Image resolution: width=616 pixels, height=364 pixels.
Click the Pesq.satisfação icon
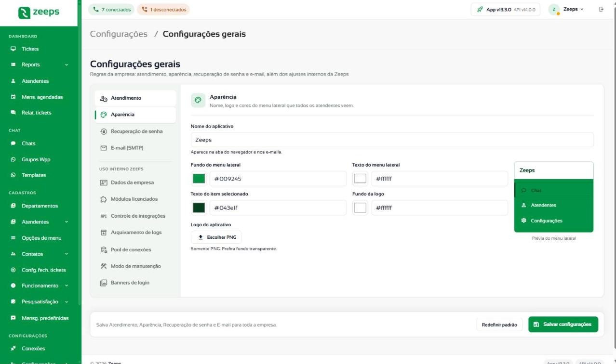click(x=13, y=302)
